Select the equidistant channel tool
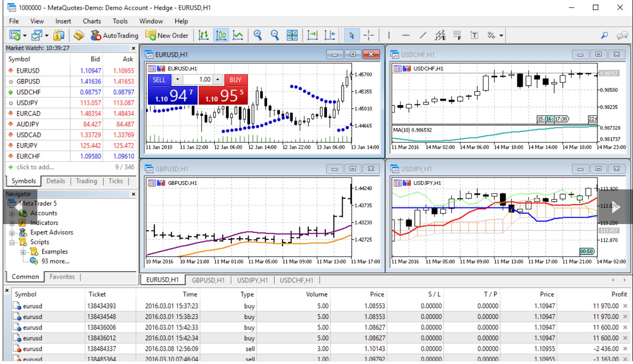Image resolution: width=633 pixels, height=364 pixels. pyautogui.click(x=440, y=35)
